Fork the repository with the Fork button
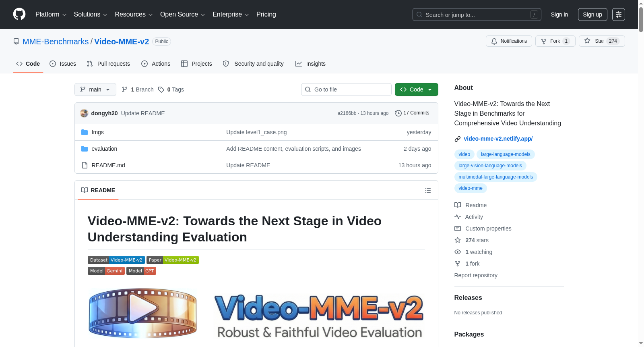644x347 pixels. point(555,41)
